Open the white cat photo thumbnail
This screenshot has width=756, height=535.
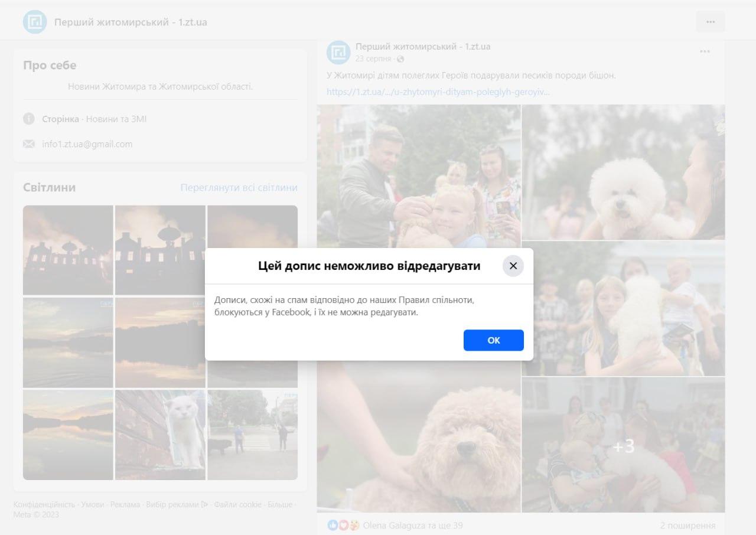point(160,435)
